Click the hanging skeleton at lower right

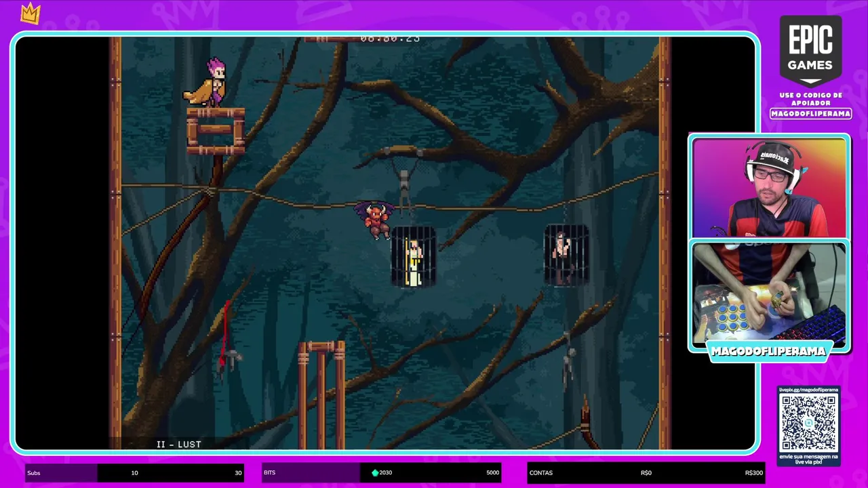click(x=569, y=359)
